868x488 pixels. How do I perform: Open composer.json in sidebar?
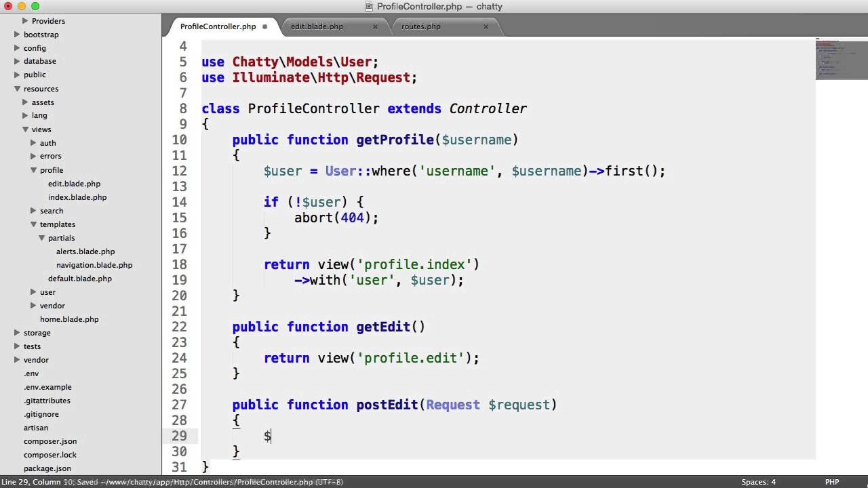tap(50, 441)
